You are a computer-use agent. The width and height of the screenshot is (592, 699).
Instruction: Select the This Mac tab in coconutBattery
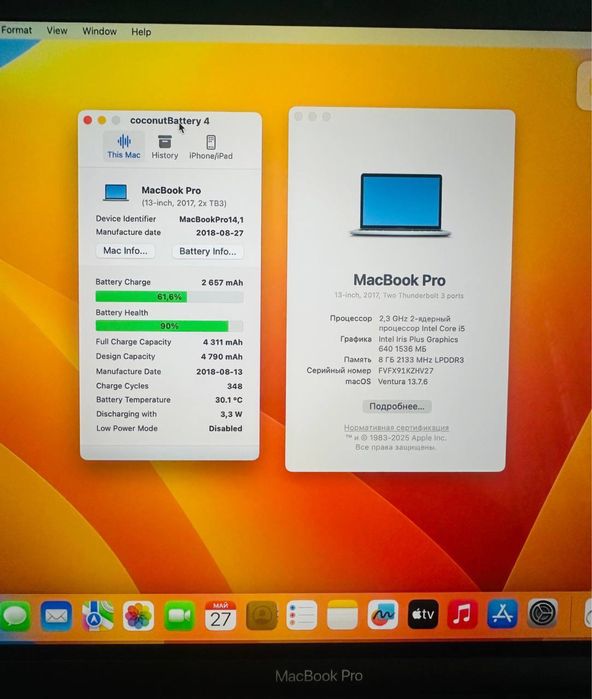(124, 146)
